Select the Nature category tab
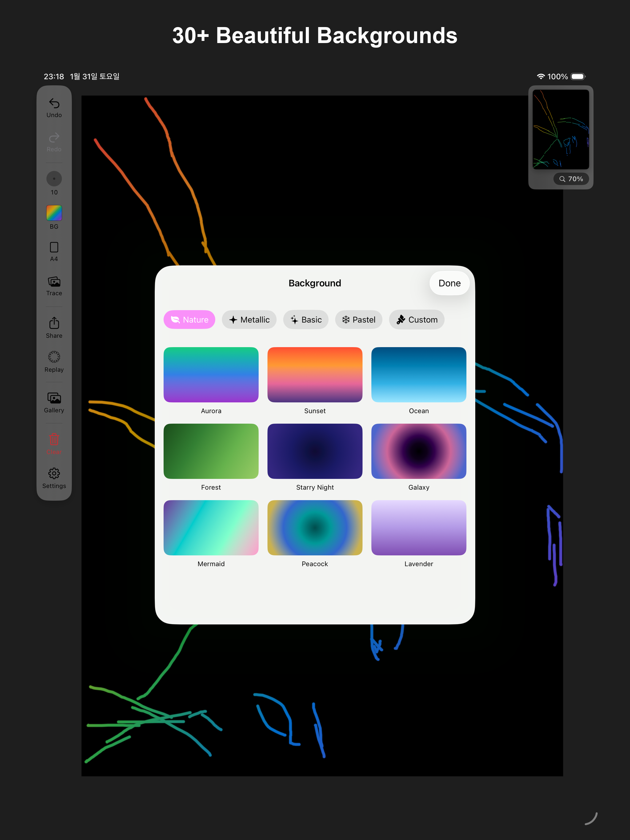 pyautogui.click(x=189, y=320)
